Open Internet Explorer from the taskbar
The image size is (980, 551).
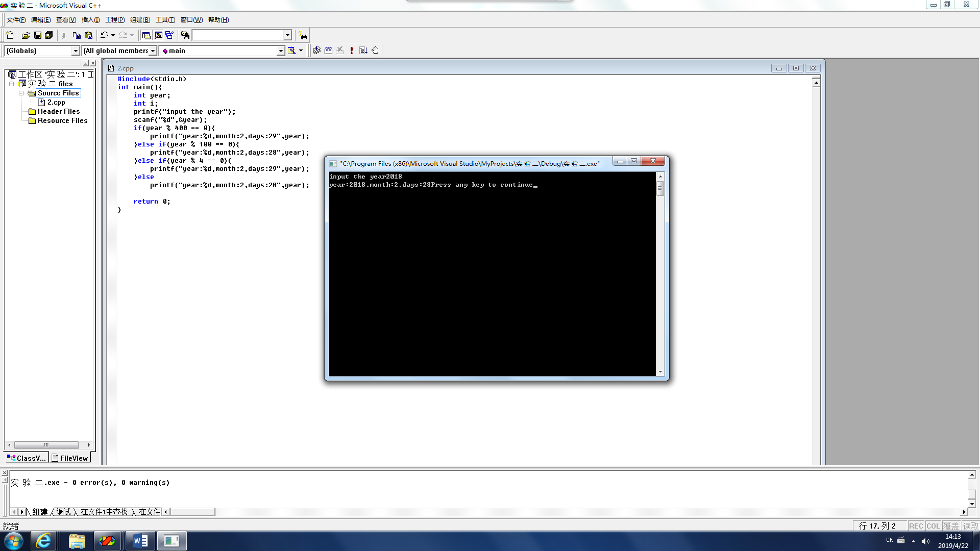(x=43, y=541)
